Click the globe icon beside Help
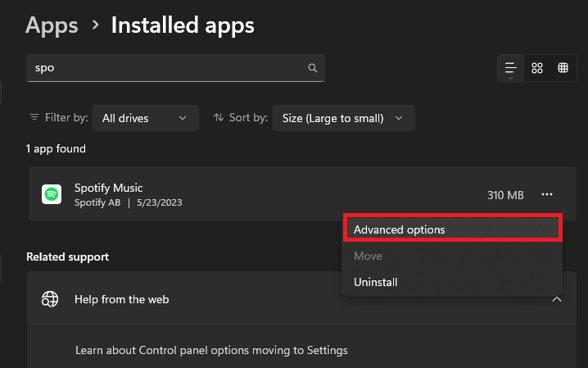The image size is (588, 368). coord(50,299)
